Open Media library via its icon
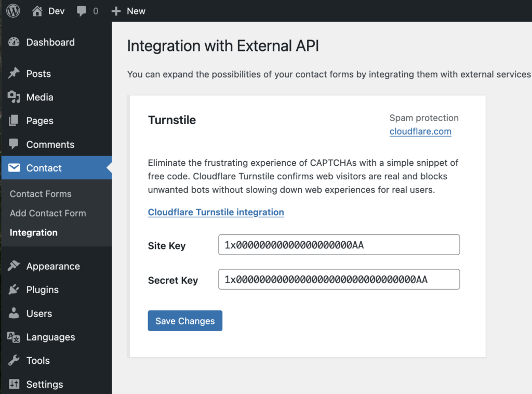This screenshot has height=394, width=532. [14, 97]
